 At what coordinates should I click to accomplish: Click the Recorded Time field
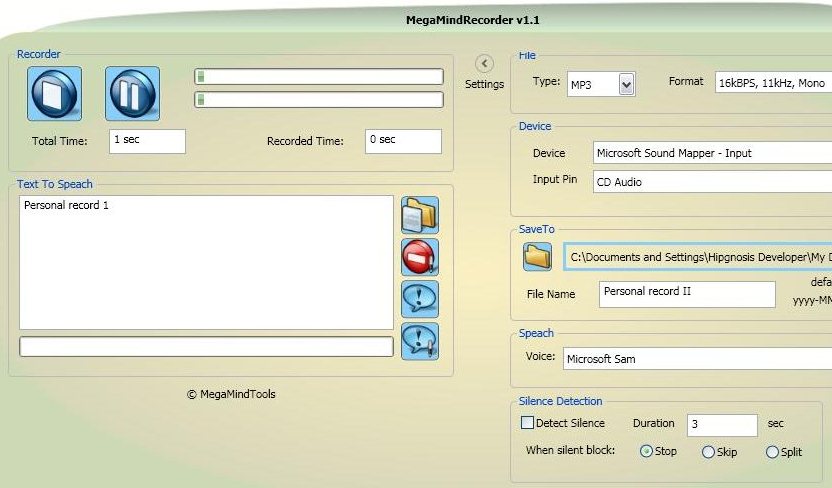(x=403, y=141)
